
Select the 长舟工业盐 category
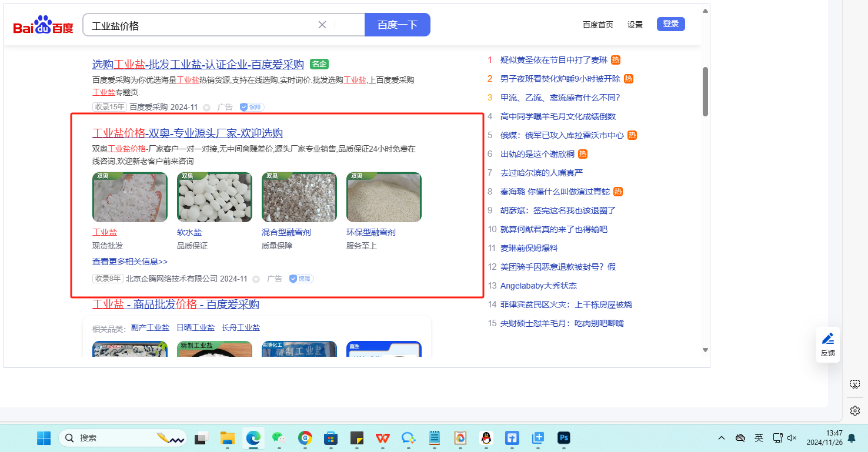(241, 327)
